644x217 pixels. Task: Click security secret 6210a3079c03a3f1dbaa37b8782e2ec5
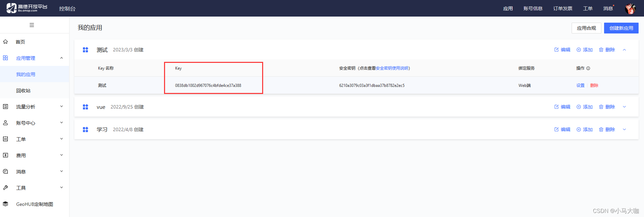pyautogui.click(x=372, y=86)
